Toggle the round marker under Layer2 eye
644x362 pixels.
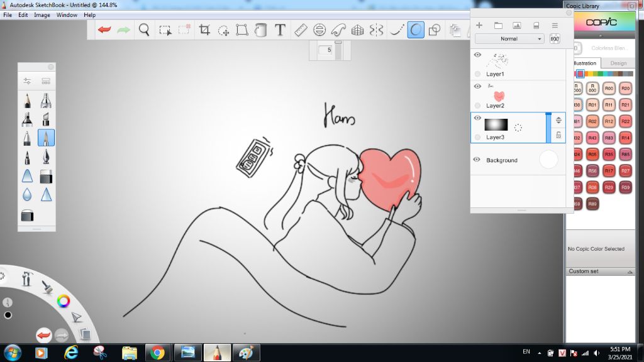click(477, 106)
